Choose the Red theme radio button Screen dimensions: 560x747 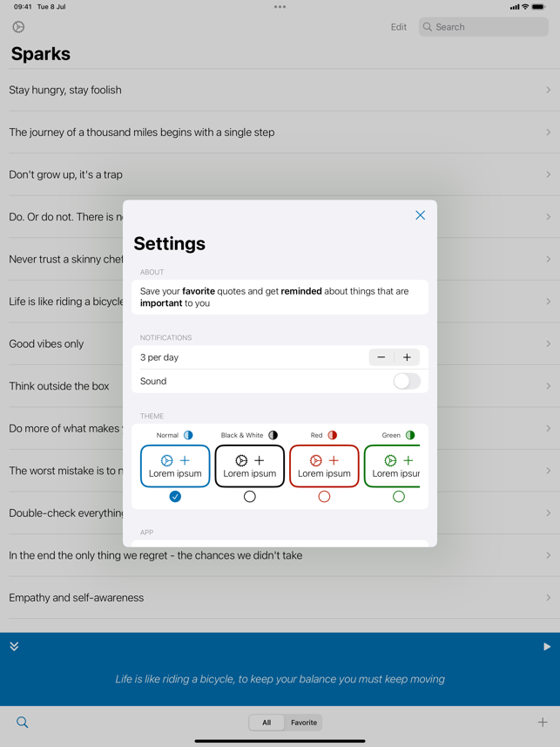(x=324, y=497)
